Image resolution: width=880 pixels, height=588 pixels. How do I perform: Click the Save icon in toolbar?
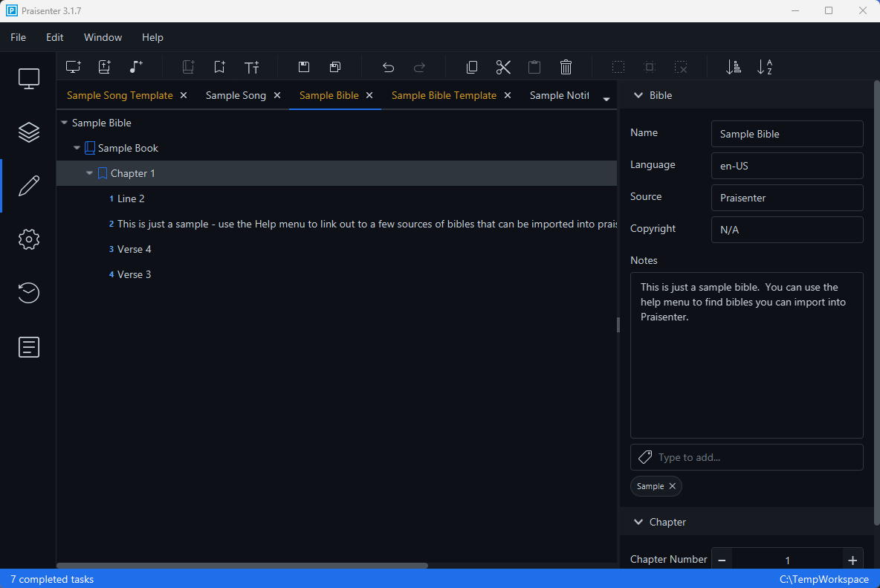[304, 67]
